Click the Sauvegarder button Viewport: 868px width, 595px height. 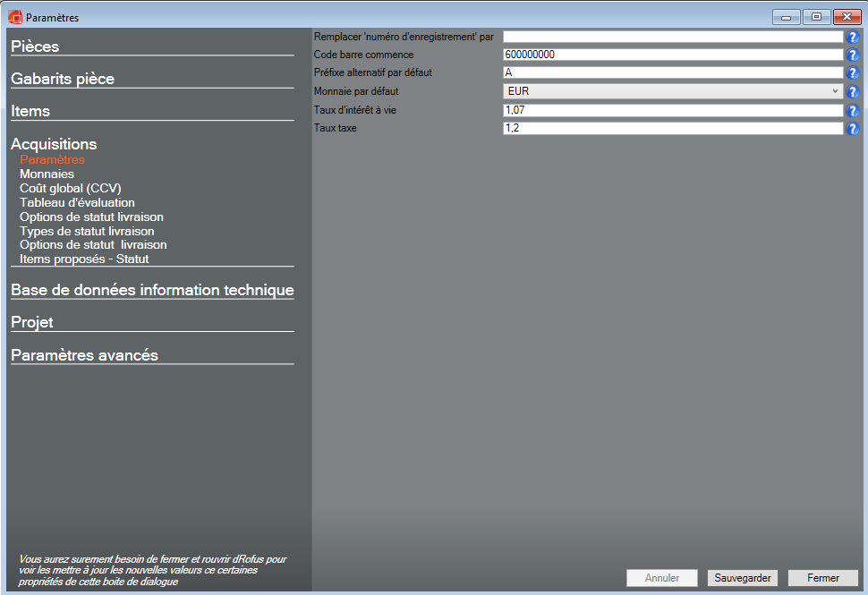pos(743,578)
